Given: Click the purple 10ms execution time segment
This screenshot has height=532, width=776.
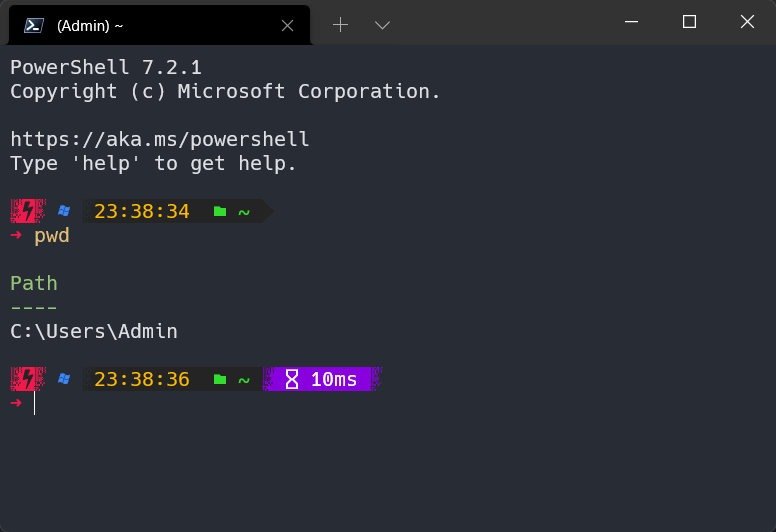Looking at the screenshot, I should coord(322,379).
